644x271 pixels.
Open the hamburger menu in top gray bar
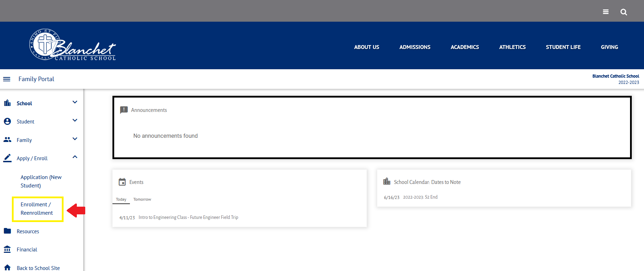point(606,12)
